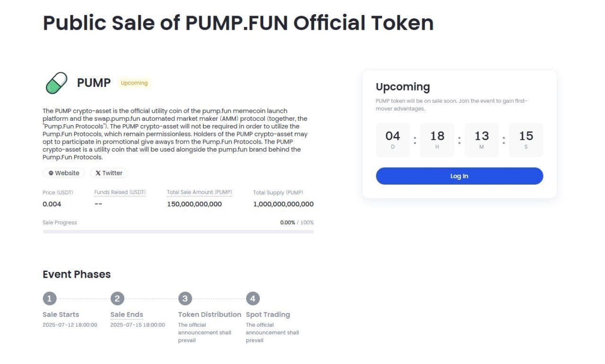Click phase 3 circle marker

[x=185, y=298]
